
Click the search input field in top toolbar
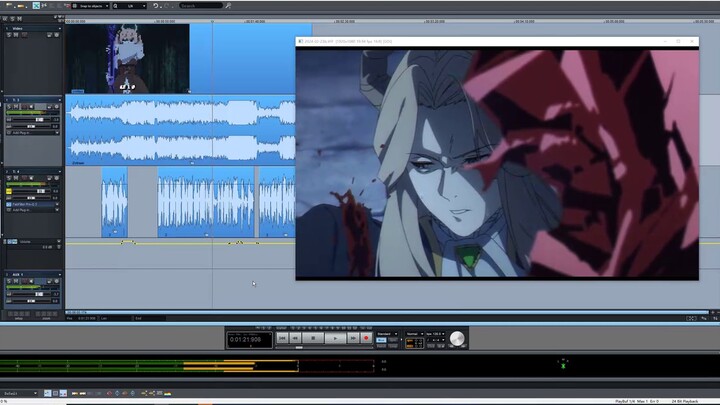(x=201, y=6)
